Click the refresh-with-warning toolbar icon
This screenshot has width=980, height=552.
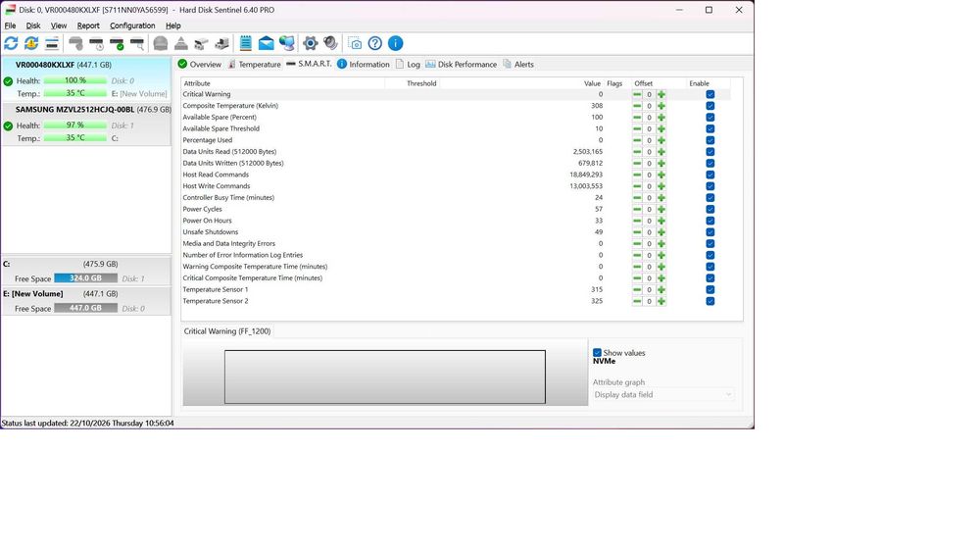tap(31, 43)
